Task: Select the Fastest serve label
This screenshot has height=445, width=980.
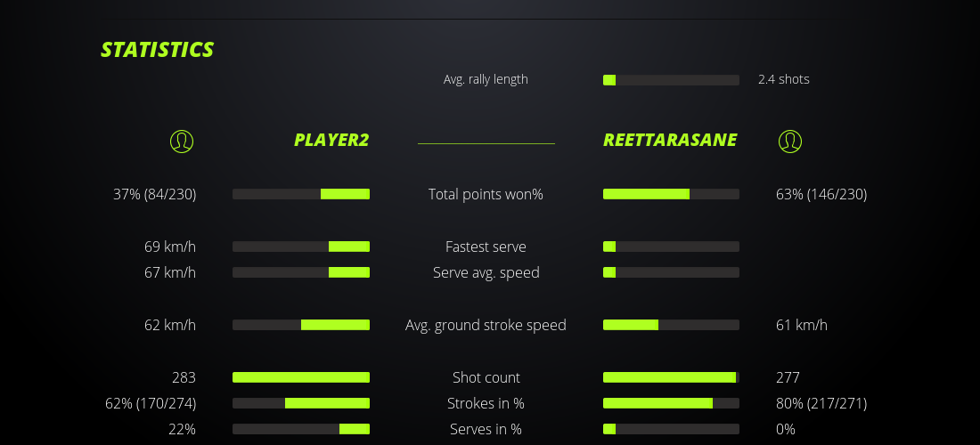Action: (486, 247)
